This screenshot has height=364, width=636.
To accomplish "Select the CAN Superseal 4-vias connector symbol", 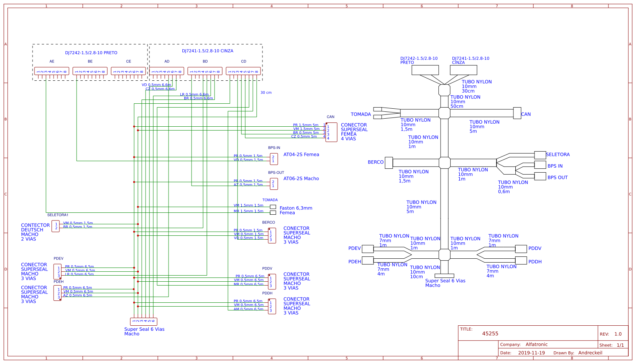I will pyautogui.click(x=332, y=132).
